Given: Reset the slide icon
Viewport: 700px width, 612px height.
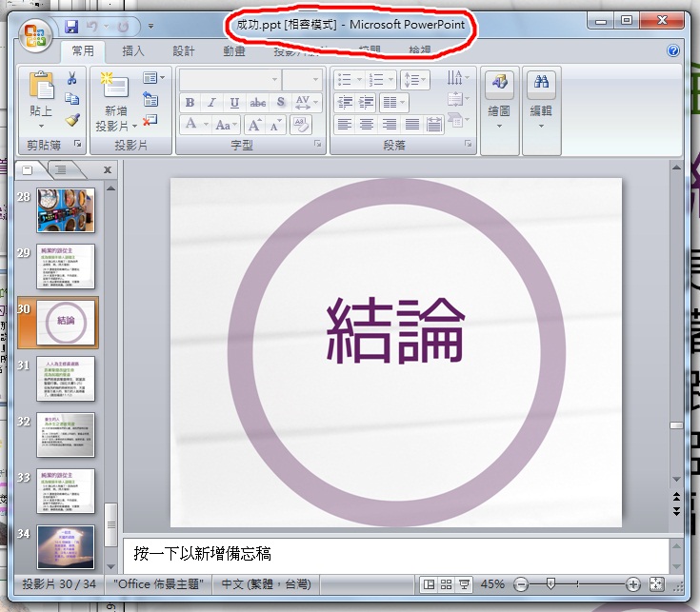Looking at the screenshot, I should (x=150, y=99).
